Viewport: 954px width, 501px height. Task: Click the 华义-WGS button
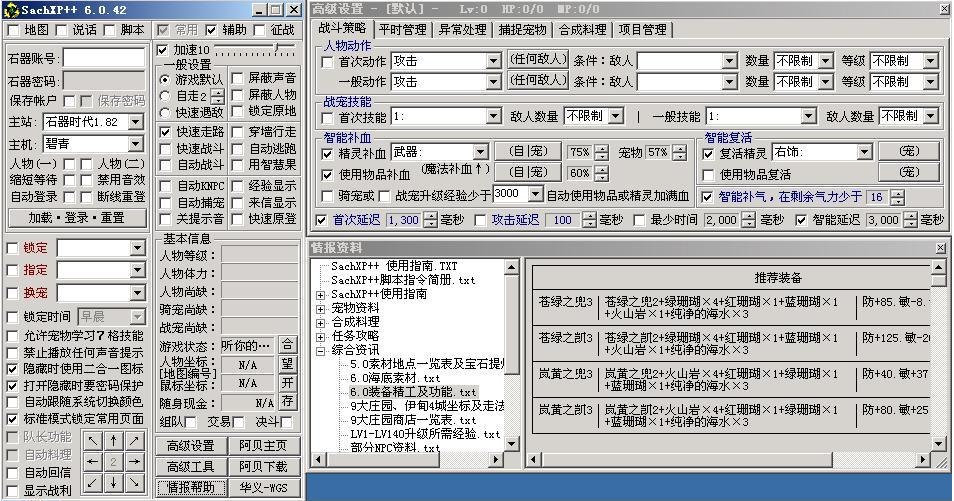[263, 488]
